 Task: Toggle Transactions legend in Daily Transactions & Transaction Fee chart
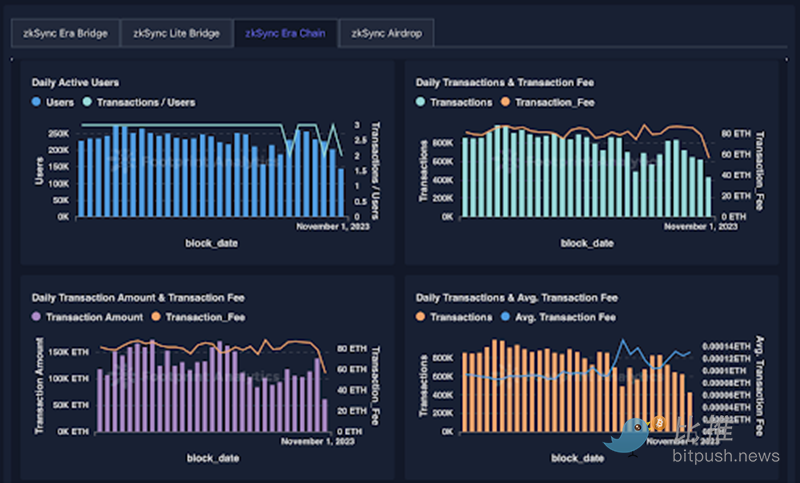(454, 103)
